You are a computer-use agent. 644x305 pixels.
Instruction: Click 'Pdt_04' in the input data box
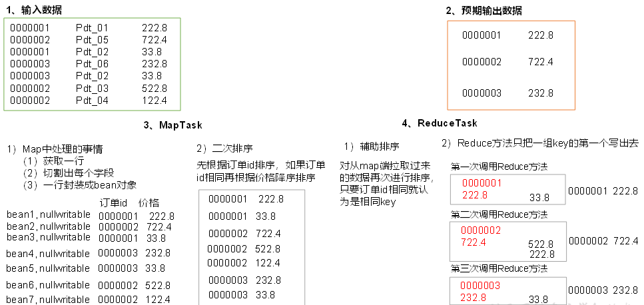click(92, 100)
